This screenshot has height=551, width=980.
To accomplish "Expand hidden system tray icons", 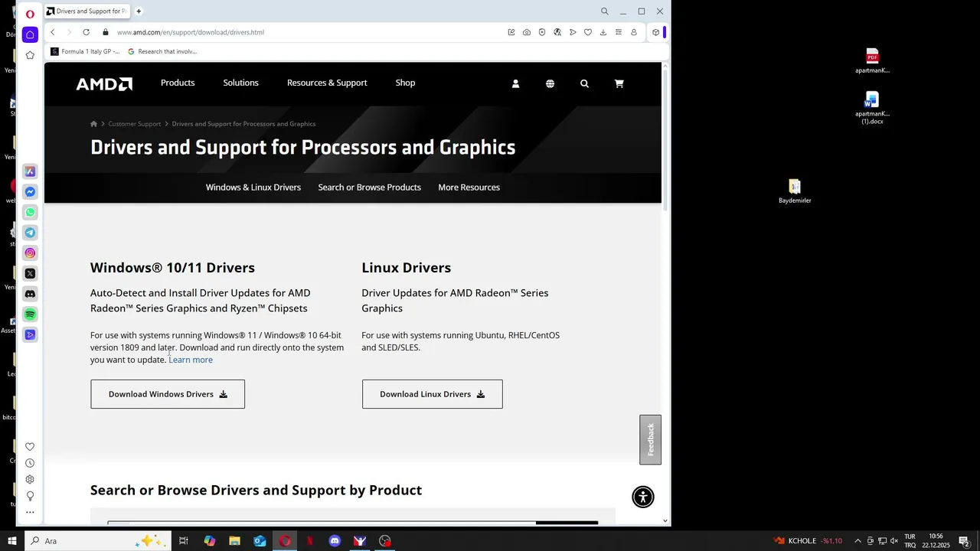I will click(857, 541).
